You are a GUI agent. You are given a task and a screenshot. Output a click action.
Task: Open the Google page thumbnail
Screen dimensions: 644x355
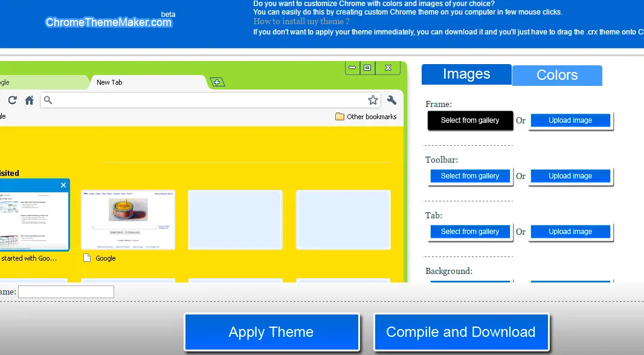tap(128, 220)
